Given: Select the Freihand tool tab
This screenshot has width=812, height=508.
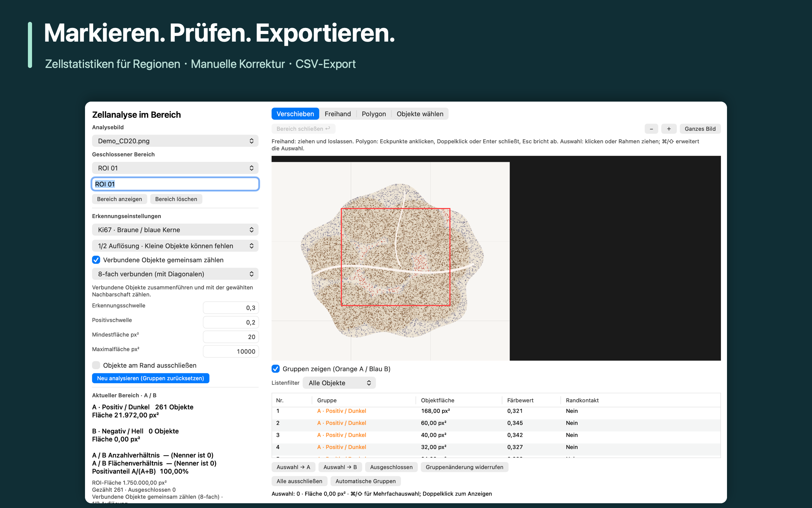Looking at the screenshot, I should (337, 114).
